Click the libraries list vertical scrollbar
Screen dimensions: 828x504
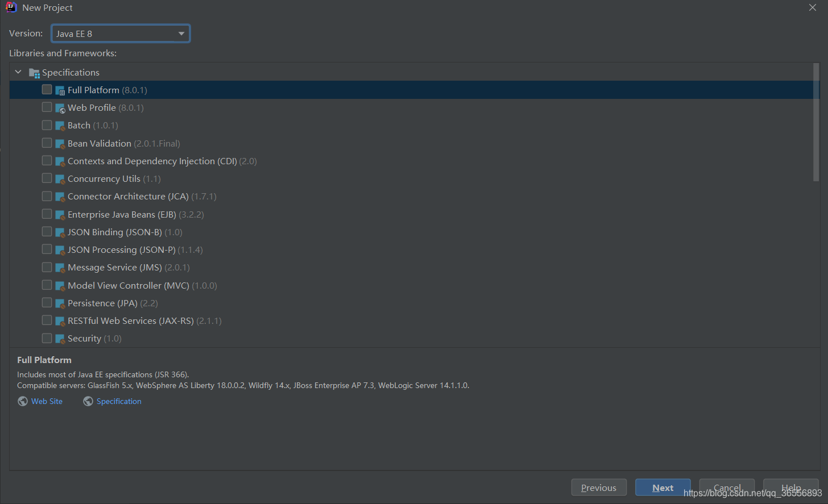click(816, 122)
